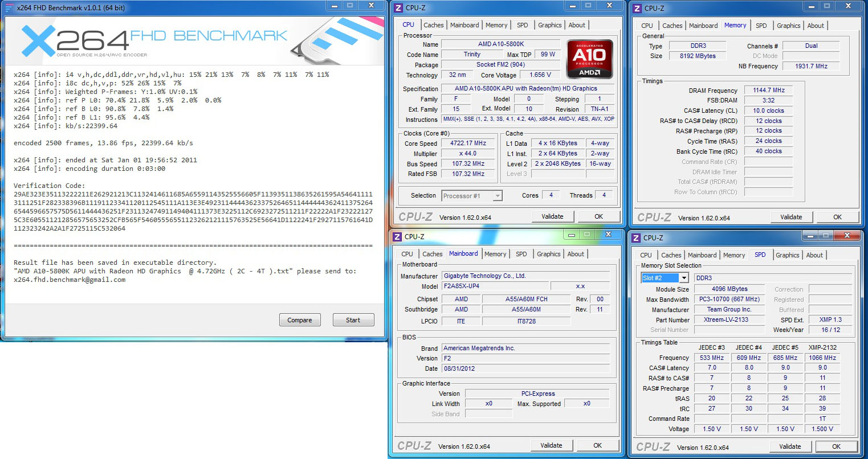
Task: Click the Package field showing Socket FM2 (904)
Action: tap(501, 64)
